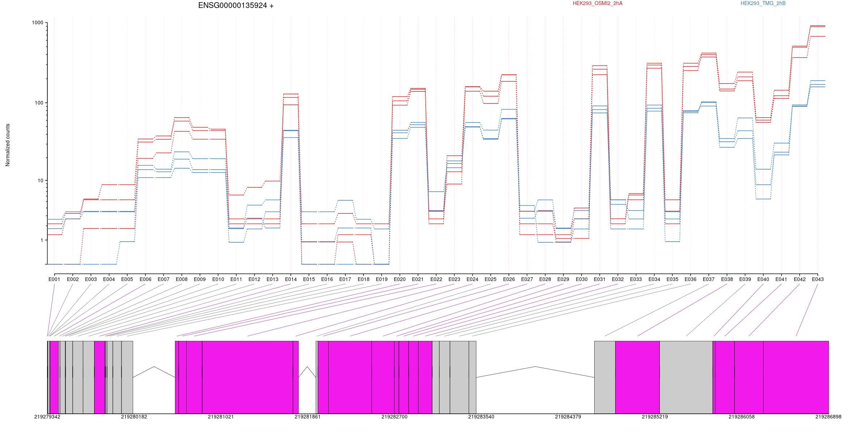Click exon label E032
868x434 pixels.
618,279
